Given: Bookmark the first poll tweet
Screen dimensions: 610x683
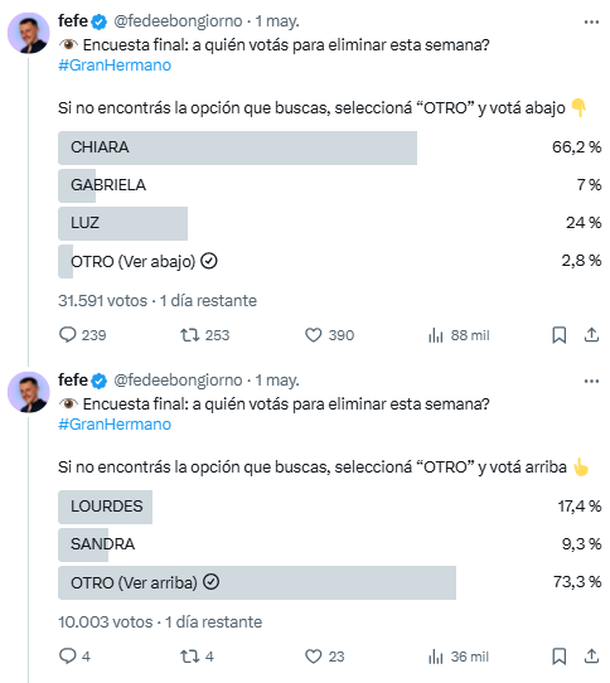Looking at the screenshot, I should pyautogui.click(x=559, y=335).
